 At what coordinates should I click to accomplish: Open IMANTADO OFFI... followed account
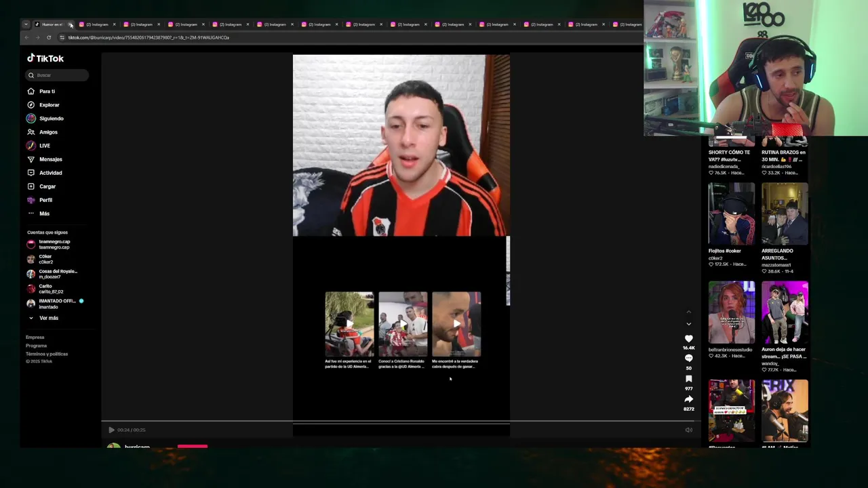tap(54, 304)
